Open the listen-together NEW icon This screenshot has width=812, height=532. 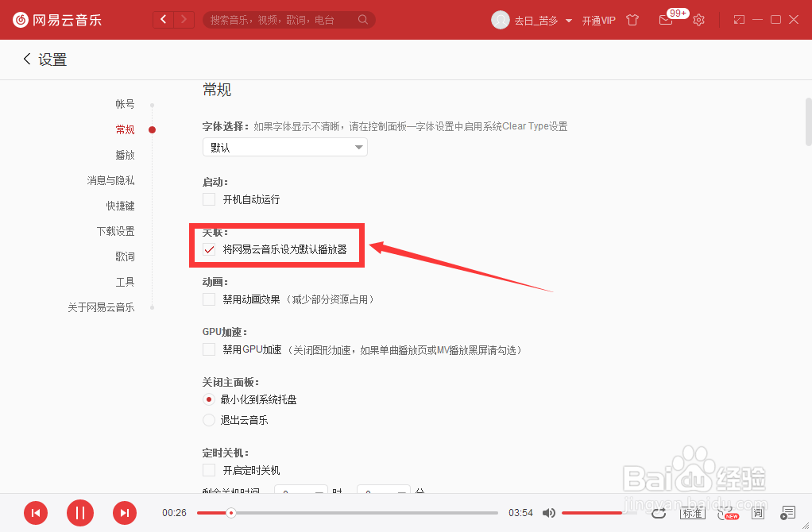[728, 513]
